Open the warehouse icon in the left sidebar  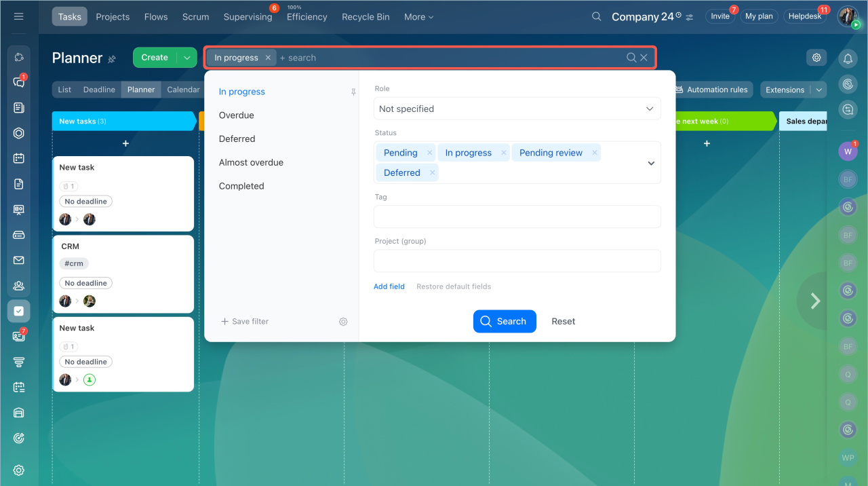click(x=19, y=413)
